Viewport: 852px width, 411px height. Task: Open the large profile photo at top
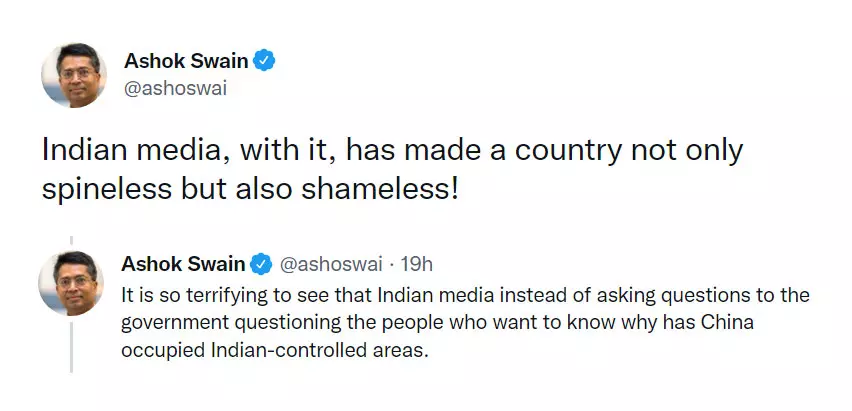point(73,75)
